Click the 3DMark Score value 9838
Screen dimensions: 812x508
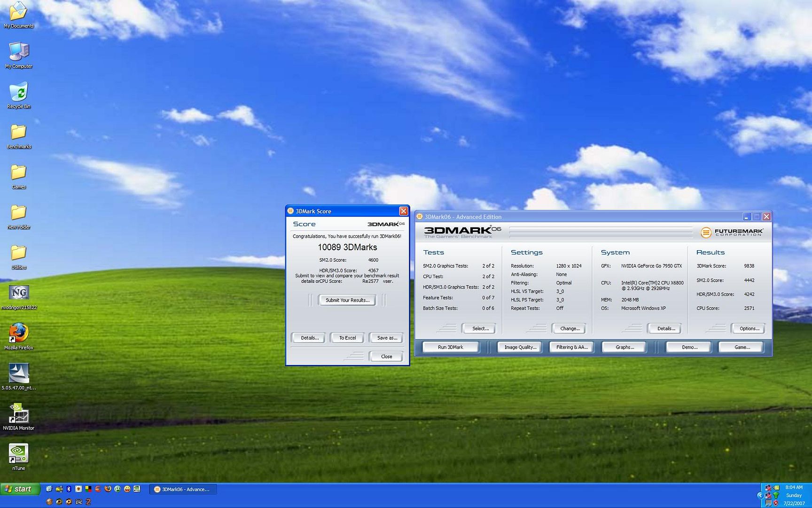point(749,266)
